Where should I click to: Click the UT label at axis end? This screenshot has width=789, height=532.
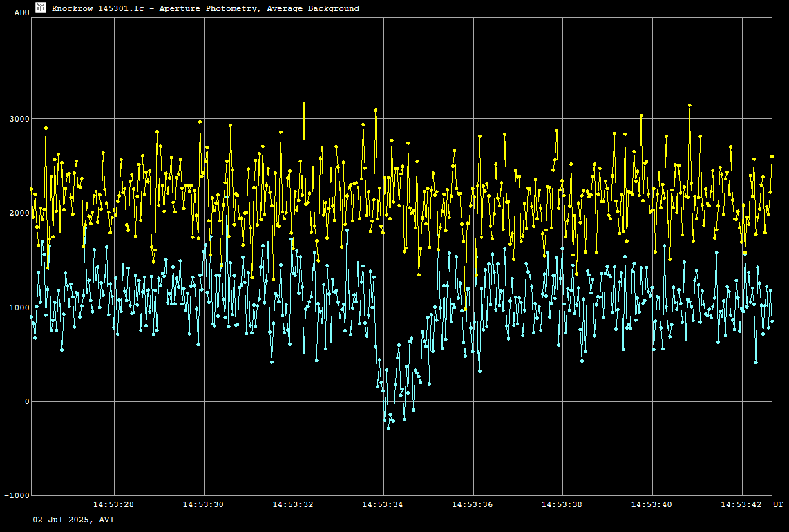pyautogui.click(x=778, y=504)
